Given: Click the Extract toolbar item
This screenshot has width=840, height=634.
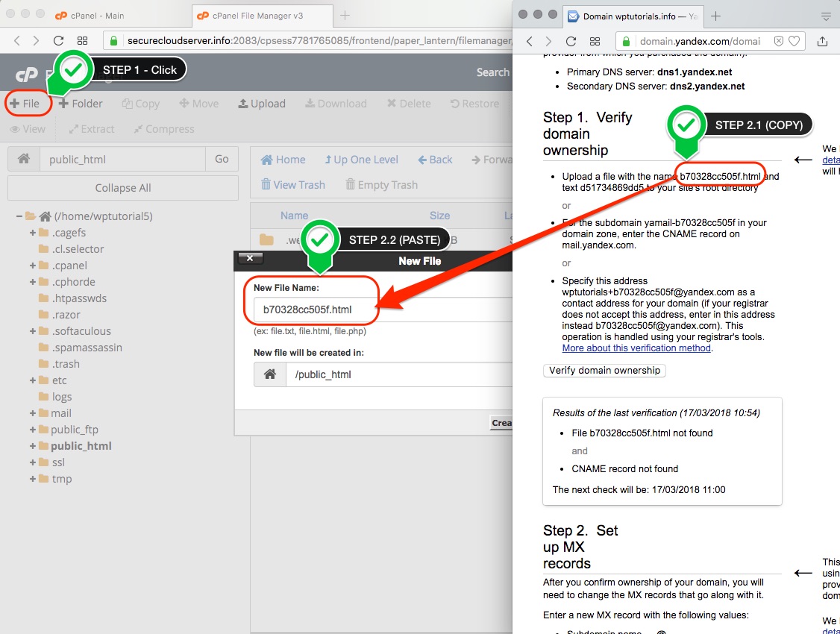Looking at the screenshot, I should tap(92, 129).
